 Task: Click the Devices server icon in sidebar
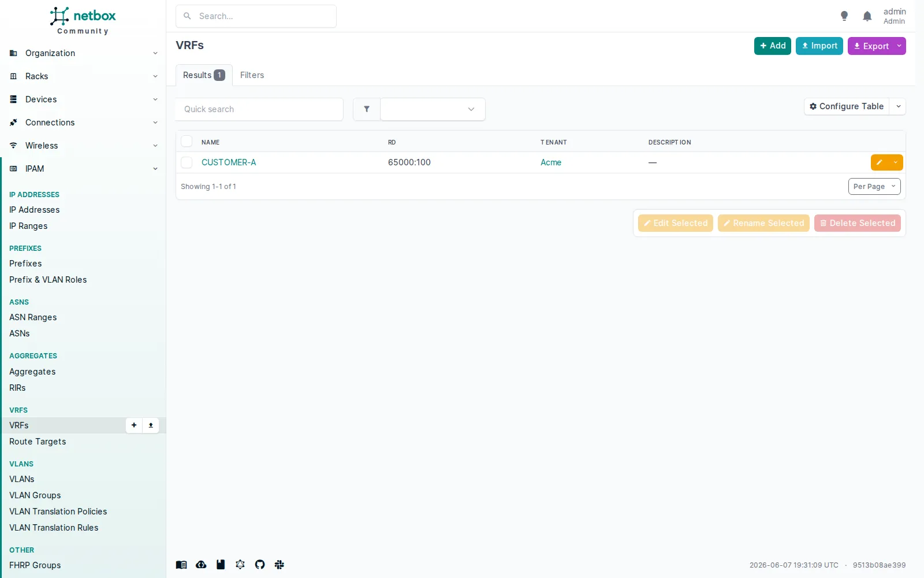point(13,99)
